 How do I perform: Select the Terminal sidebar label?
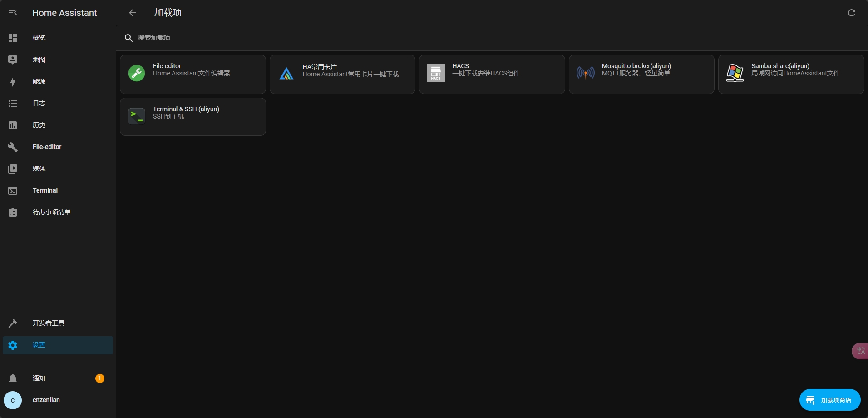pos(45,190)
